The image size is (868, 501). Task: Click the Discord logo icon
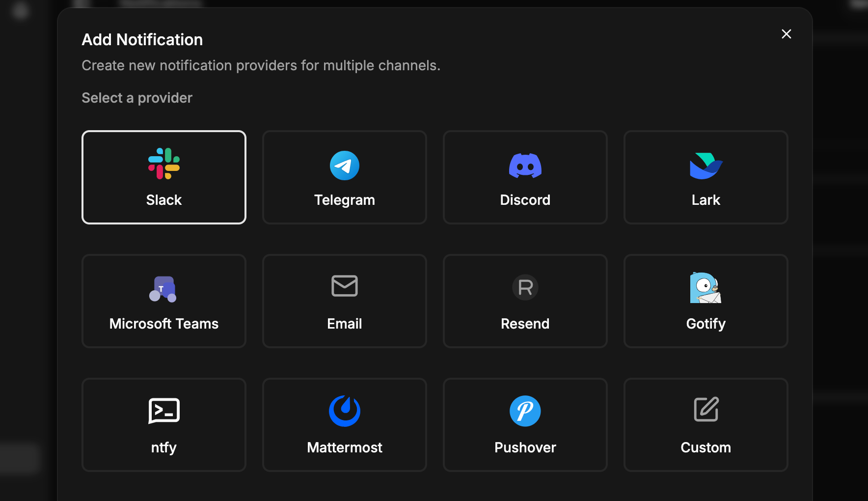(x=525, y=166)
